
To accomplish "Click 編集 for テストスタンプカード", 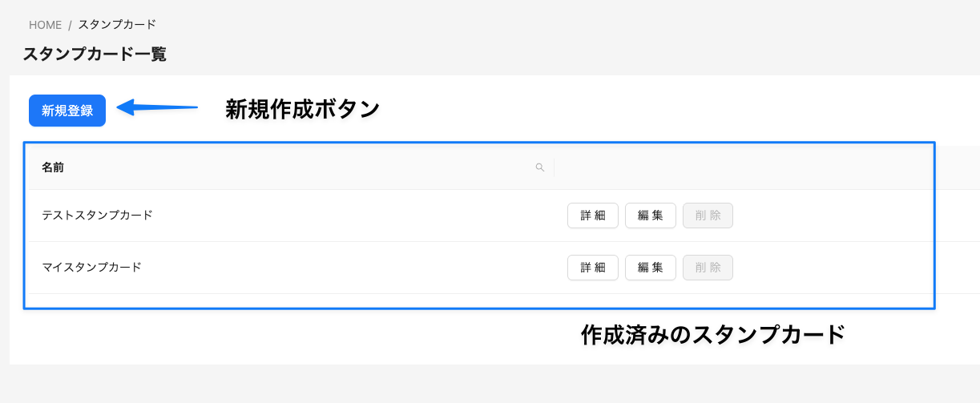I will click(x=651, y=216).
